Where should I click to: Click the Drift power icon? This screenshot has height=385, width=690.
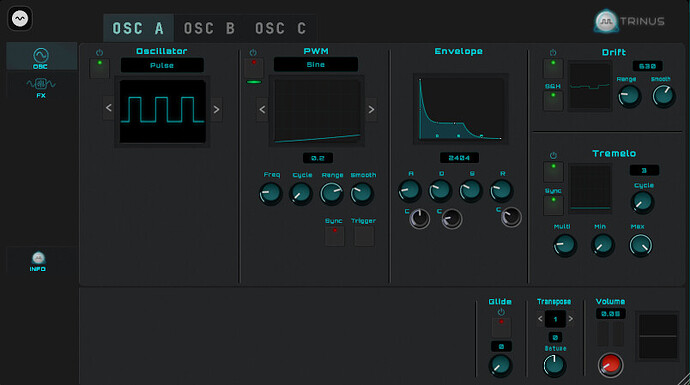click(553, 52)
